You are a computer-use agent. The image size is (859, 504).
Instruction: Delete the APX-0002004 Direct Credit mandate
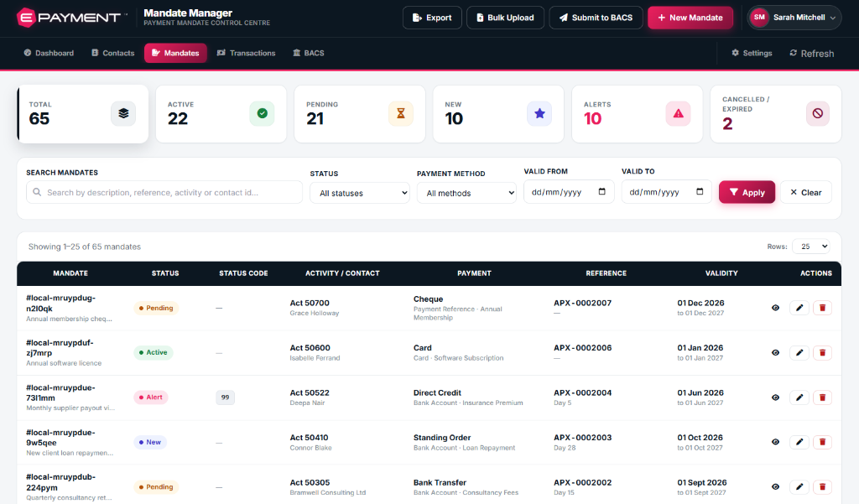click(x=822, y=397)
